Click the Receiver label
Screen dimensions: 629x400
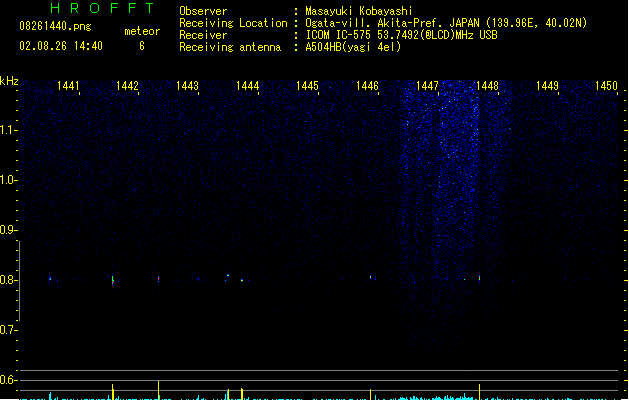pyautogui.click(x=203, y=35)
